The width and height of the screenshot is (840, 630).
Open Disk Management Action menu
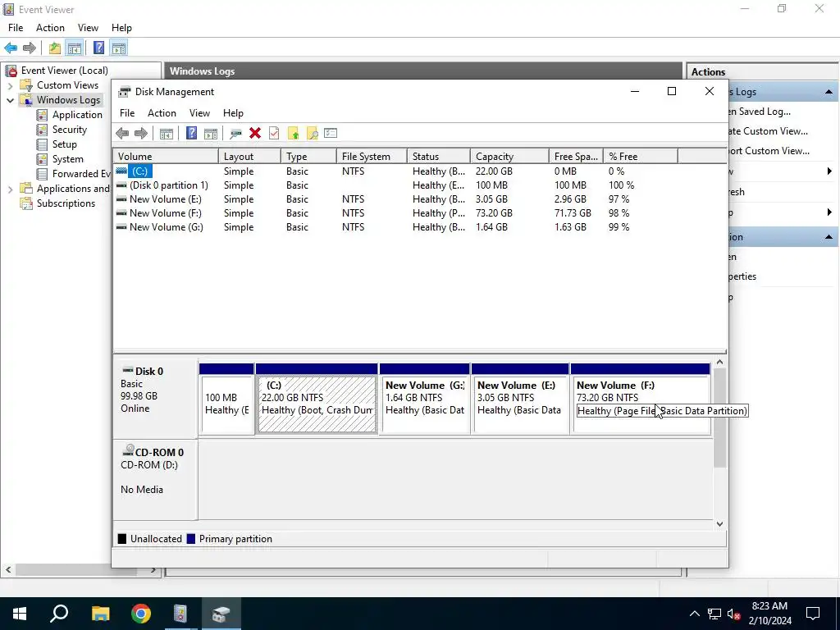(162, 113)
